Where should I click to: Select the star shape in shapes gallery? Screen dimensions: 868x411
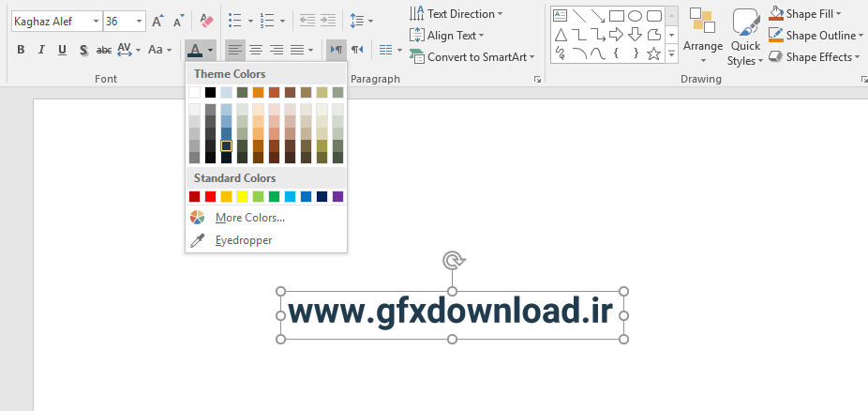(x=654, y=53)
